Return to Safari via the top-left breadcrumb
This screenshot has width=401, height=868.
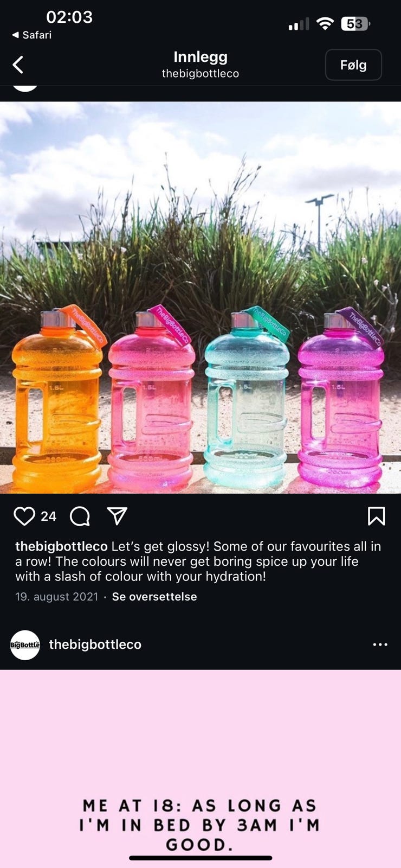31,35
